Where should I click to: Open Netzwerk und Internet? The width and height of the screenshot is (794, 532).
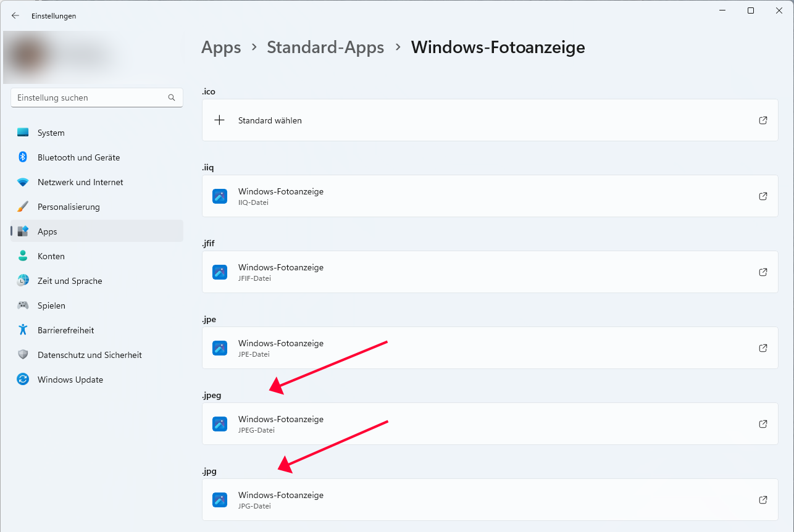[x=97, y=182]
